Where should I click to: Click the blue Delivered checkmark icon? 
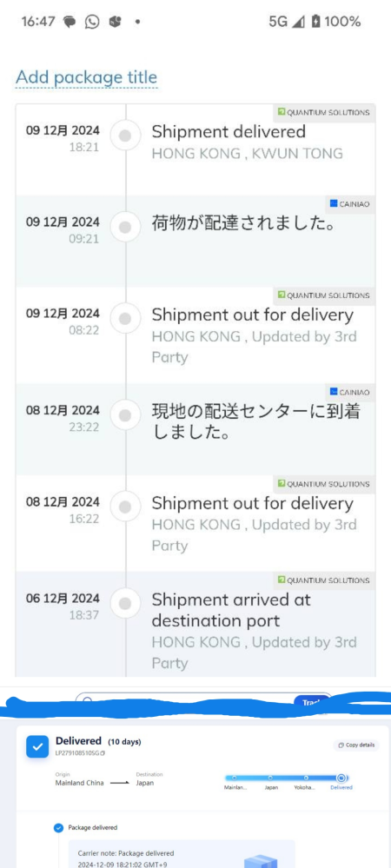pyautogui.click(x=37, y=746)
